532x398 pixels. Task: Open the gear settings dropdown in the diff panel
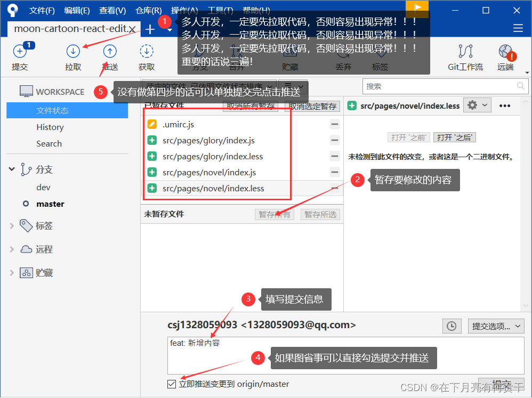[x=477, y=105]
